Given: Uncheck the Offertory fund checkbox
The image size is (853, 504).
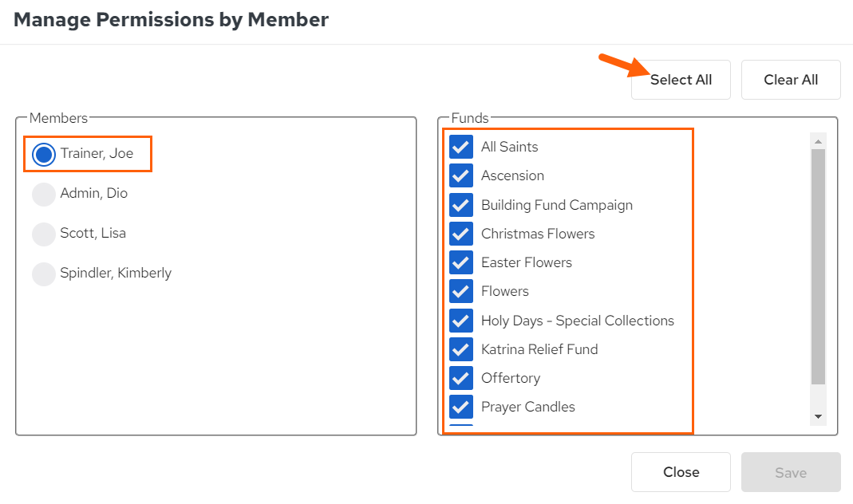Looking at the screenshot, I should point(460,378).
